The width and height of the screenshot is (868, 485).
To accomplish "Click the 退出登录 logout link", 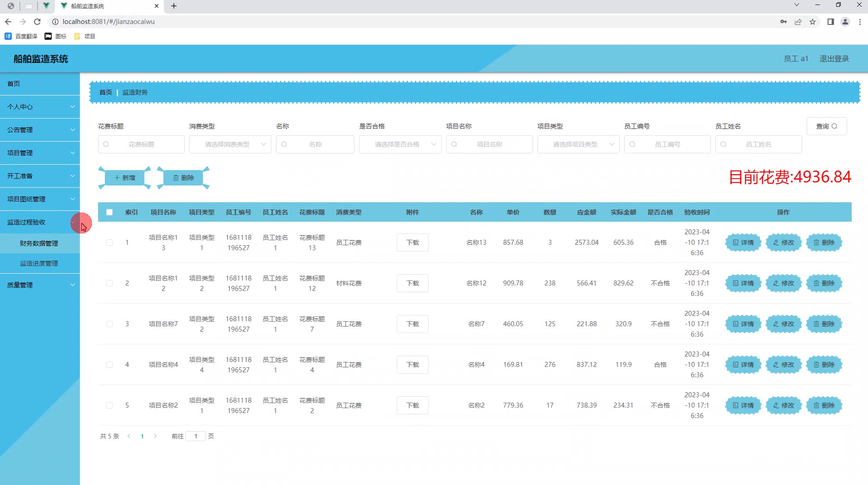I will (834, 59).
